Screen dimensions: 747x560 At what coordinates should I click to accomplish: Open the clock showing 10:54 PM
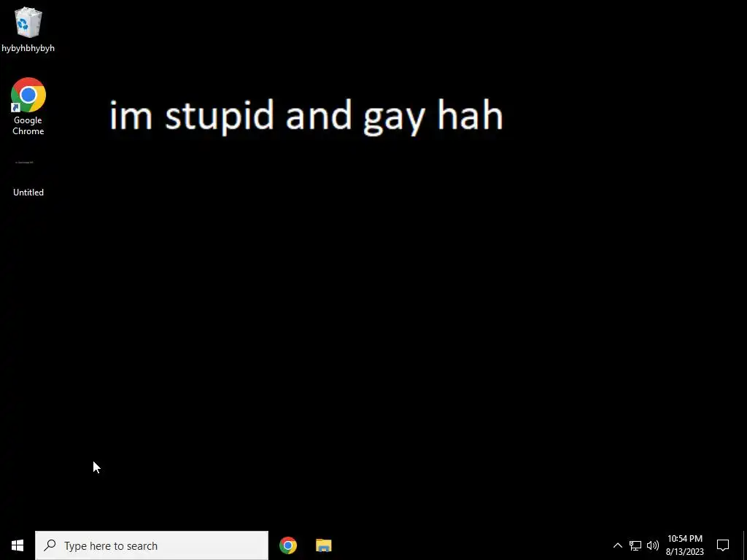[x=684, y=545]
